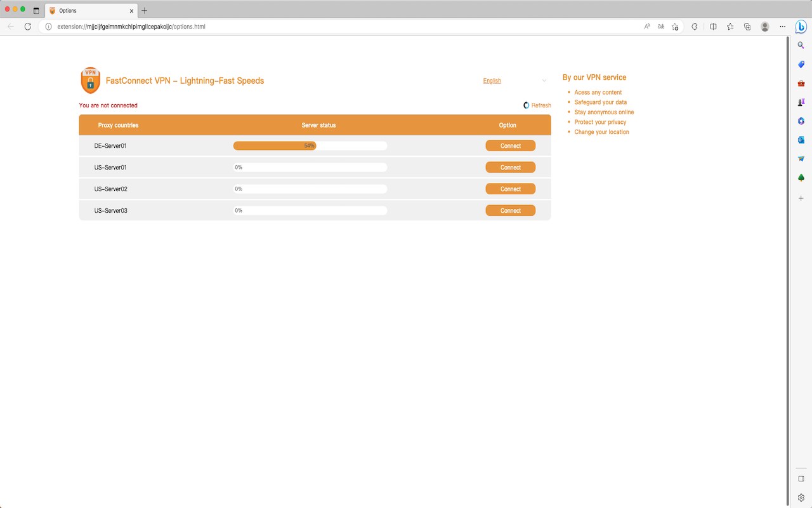This screenshot has width=812, height=508.
Task: Click the FastConnect VPN shield logo
Action: (91, 81)
